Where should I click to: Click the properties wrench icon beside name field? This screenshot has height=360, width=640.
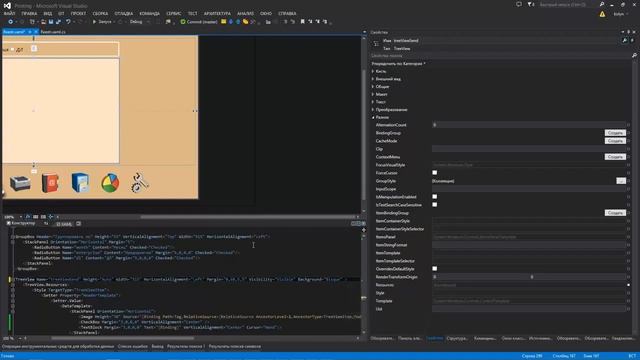tap(624, 40)
